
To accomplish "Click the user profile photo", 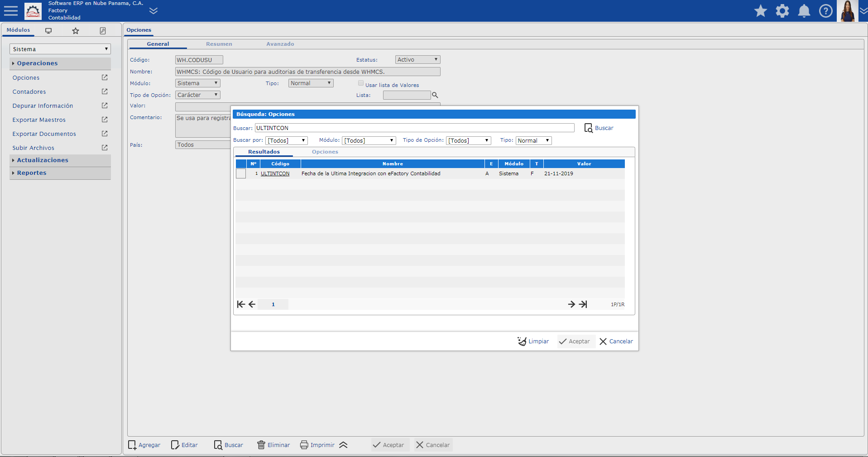I will [x=847, y=11].
